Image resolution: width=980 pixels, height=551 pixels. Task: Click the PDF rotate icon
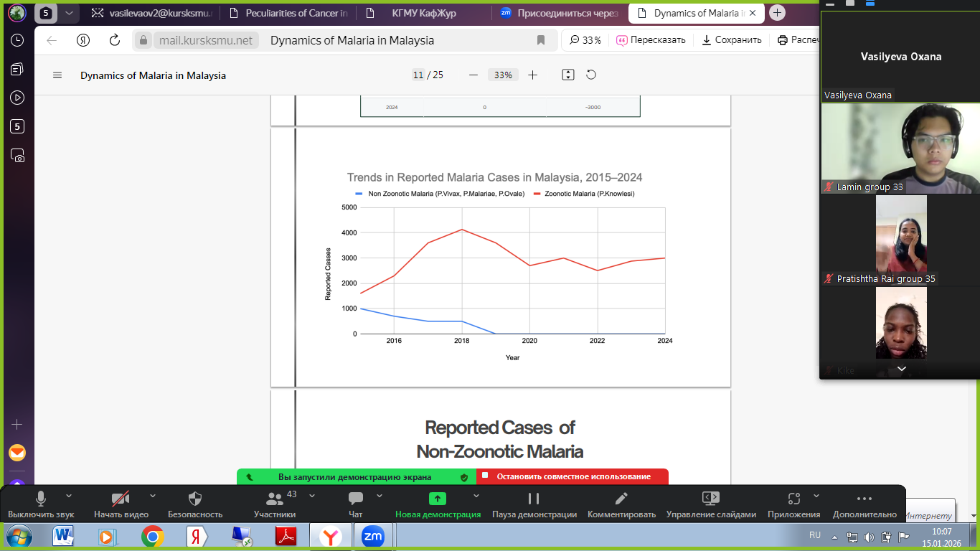coord(591,75)
